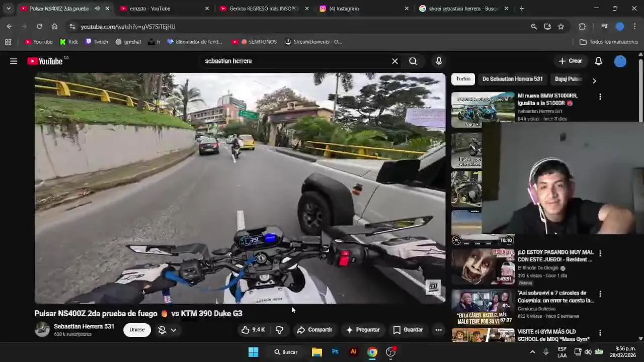
Task: Open YouTube notifications bell
Action: tap(598, 61)
